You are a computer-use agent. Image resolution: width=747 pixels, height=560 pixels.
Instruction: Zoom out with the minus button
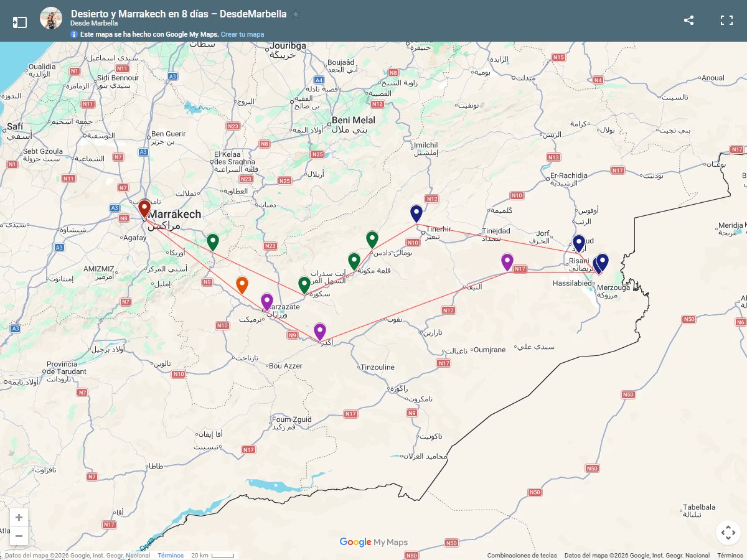click(19, 536)
